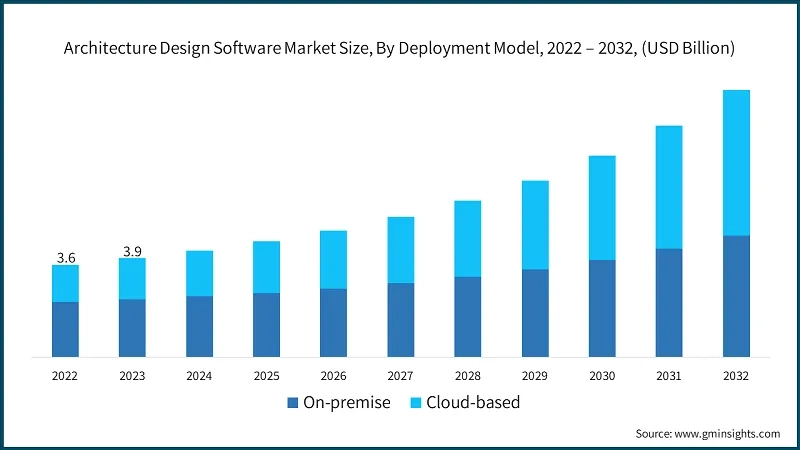
Task: Select the 2025 On-premise bar segment
Action: click(266, 325)
